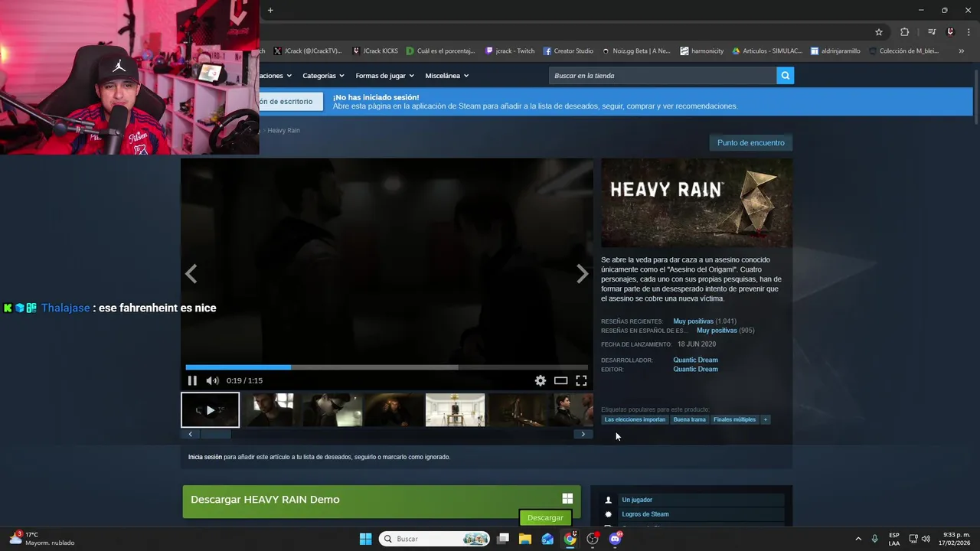Screen dimensions: 980x551
Task: Open the weather widget showing 17°C
Action: tap(42, 539)
